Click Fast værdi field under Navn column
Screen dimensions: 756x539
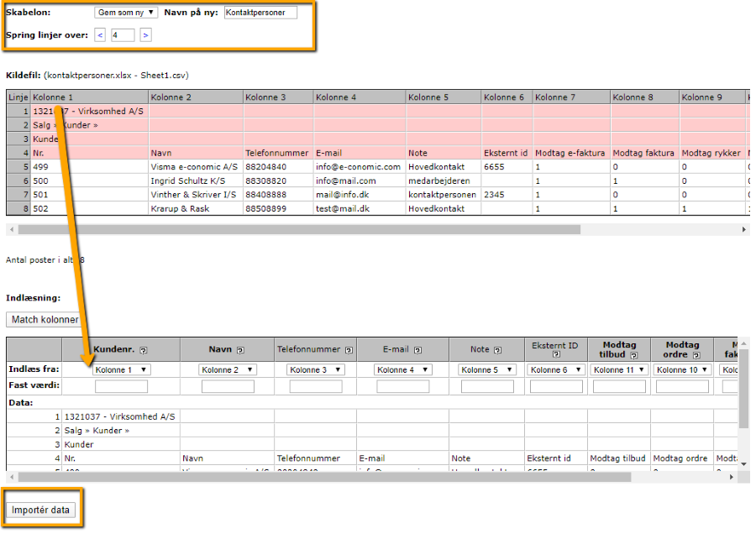click(x=228, y=387)
